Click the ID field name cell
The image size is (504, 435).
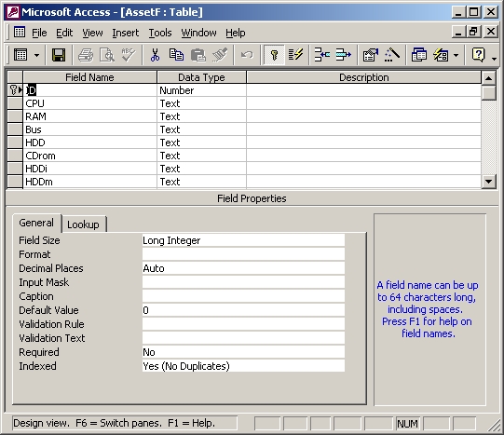pos(90,90)
